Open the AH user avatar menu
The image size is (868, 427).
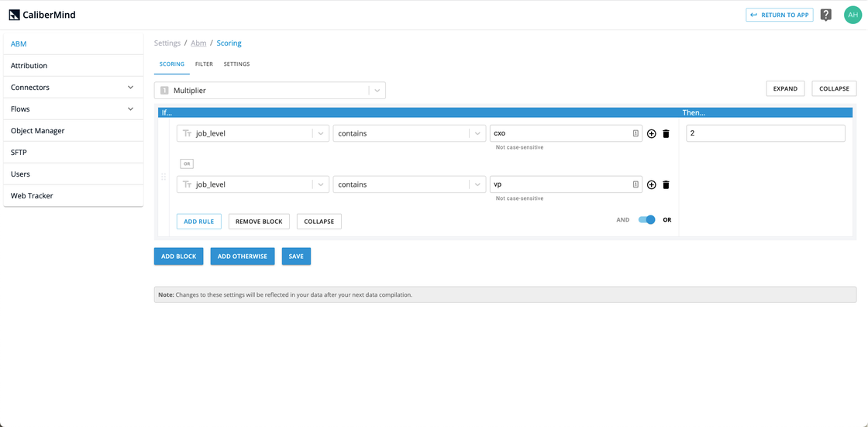(x=852, y=15)
